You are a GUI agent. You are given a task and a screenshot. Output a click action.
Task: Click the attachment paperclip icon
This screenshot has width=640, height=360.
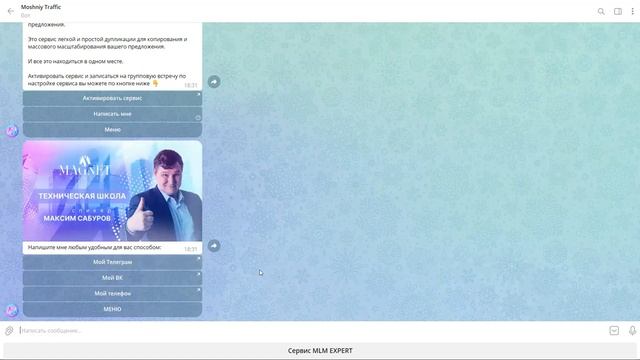pos(9,331)
